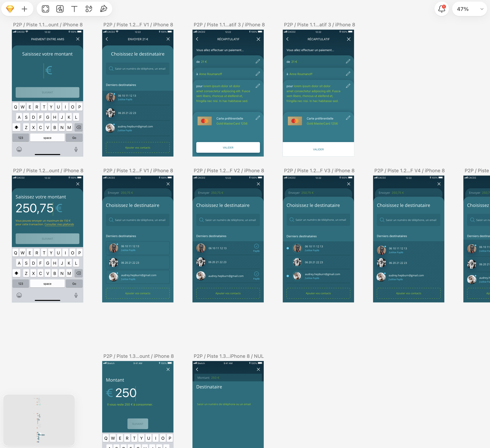
Task: Choose the Text tool
Action: tap(74, 9)
